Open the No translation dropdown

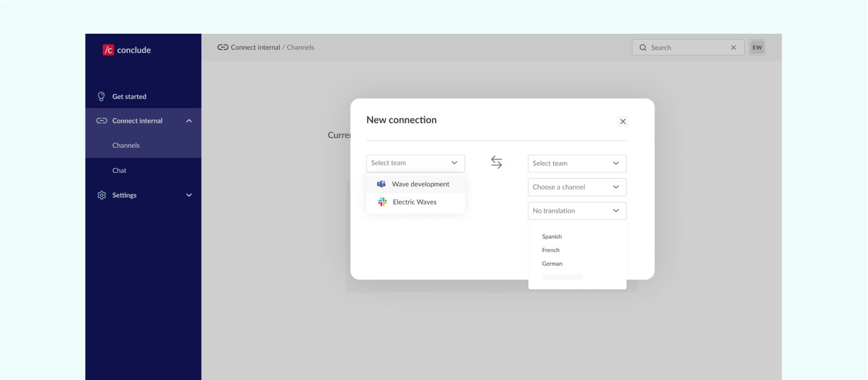tap(577, 210)
